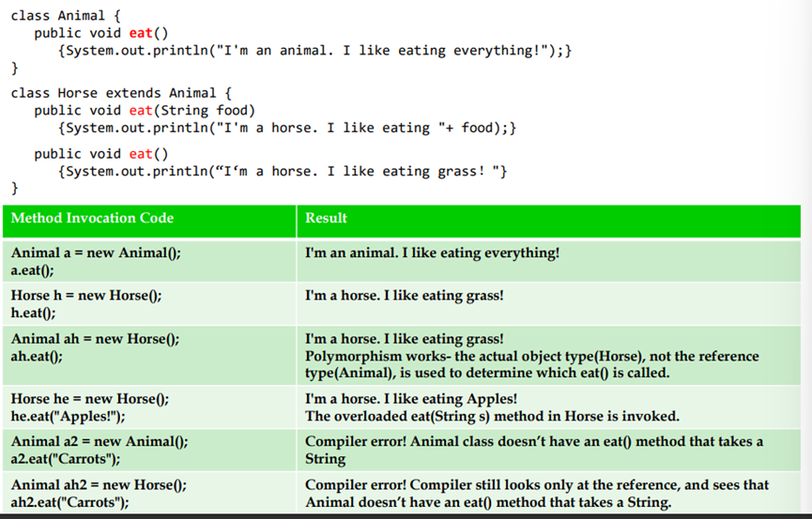Click the ah2.eat("Carrots") code cell

tap(70, 502)
